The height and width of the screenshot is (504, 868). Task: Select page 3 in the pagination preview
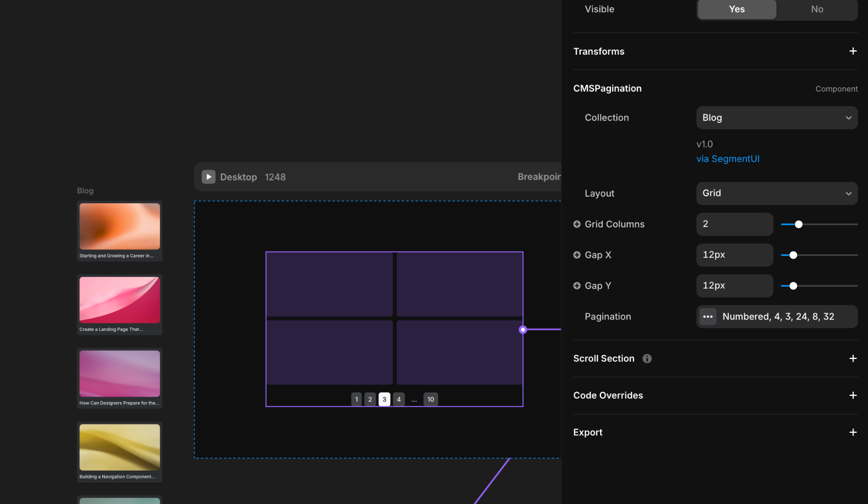click(x=384, y=399)
